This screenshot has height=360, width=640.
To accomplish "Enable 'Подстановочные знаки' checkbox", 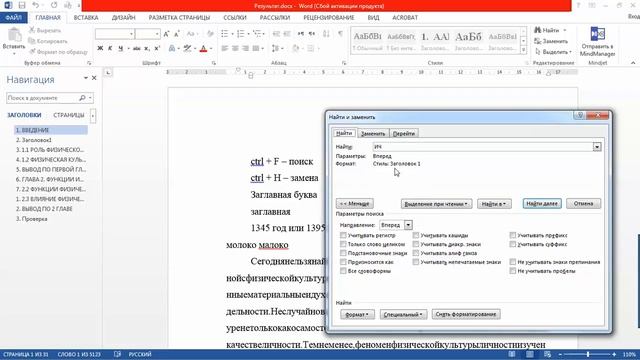I will [x=343, y=253].
